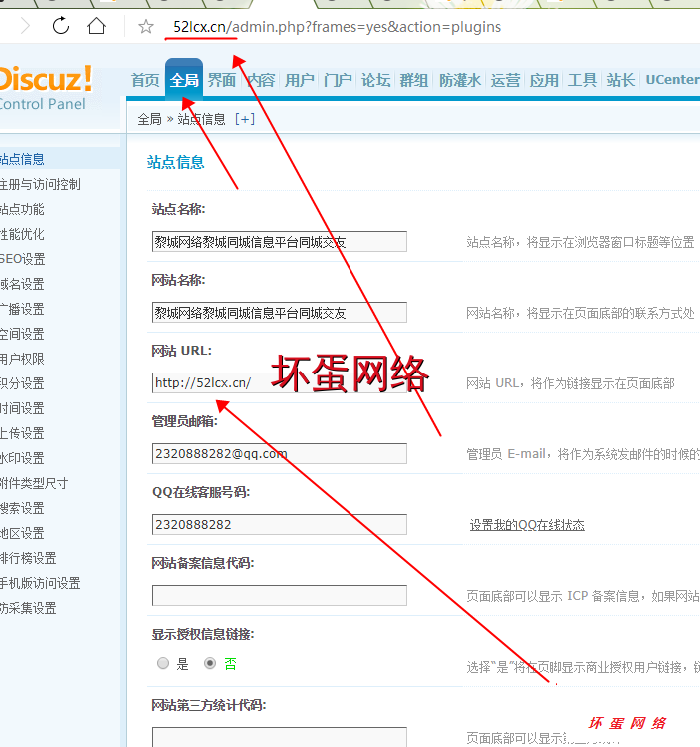Click the QQ在线客服号码 input field
This screenshot has height=747, width=700.
pos(280,525)
